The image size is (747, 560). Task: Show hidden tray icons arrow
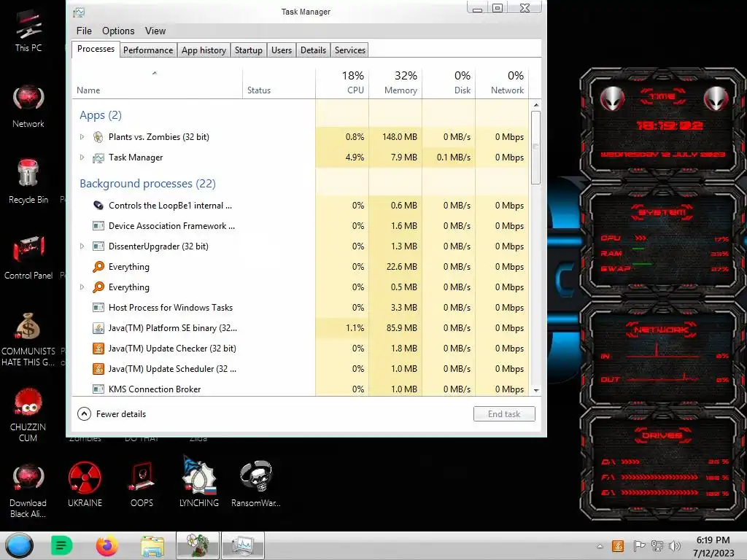[x=600, y=547]
